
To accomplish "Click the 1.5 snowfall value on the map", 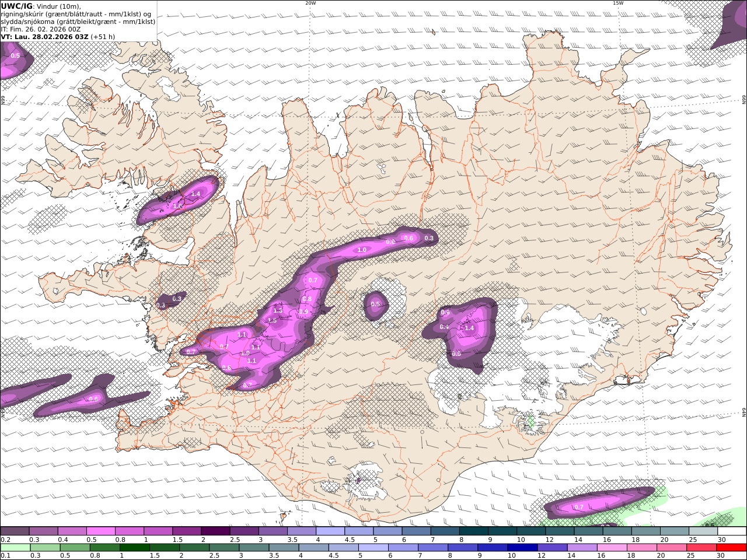I will [x=272, y=321].
